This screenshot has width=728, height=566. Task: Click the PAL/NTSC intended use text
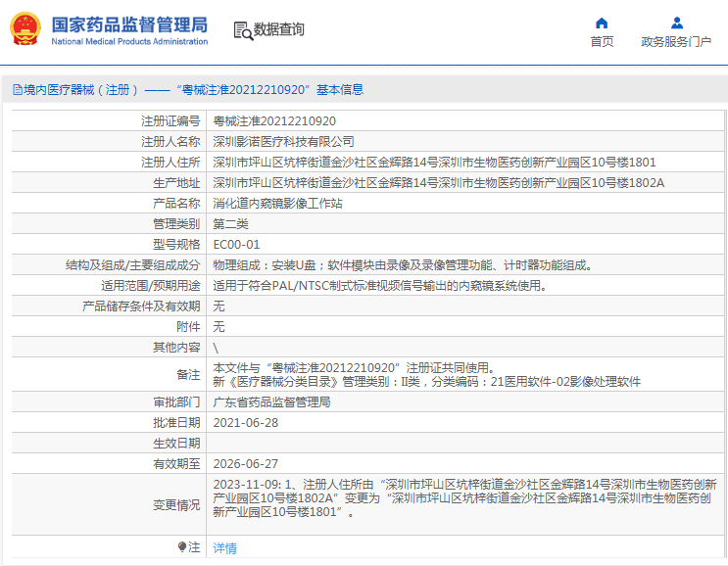coord(380,286)
